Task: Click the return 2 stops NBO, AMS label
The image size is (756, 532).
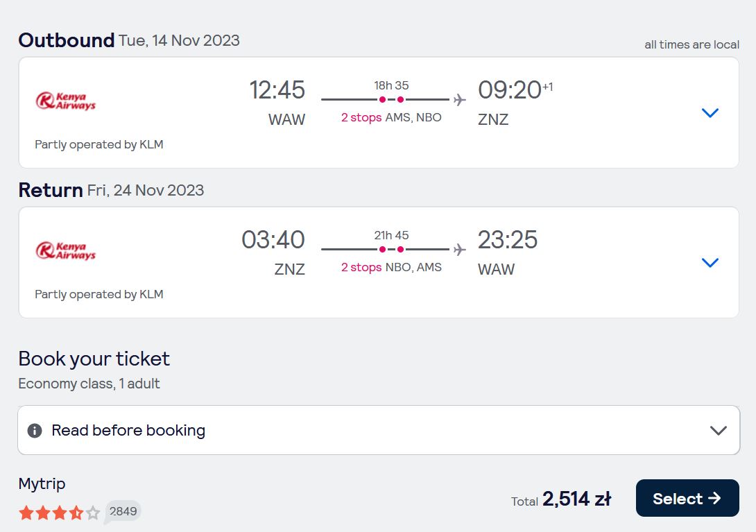Action: click(391, 268)
